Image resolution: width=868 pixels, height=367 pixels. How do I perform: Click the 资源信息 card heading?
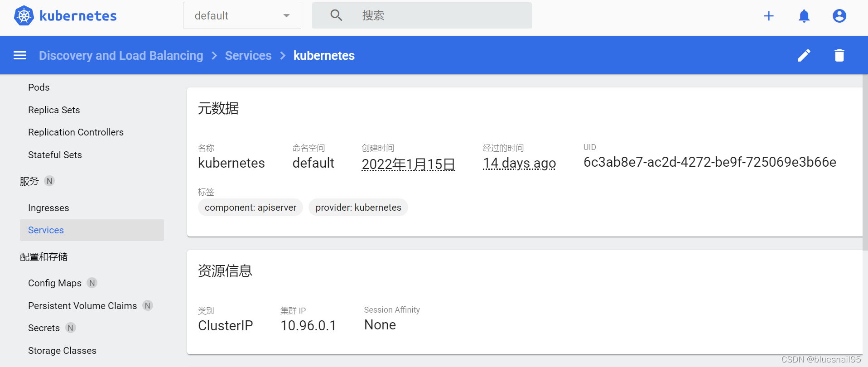(225, 271)
